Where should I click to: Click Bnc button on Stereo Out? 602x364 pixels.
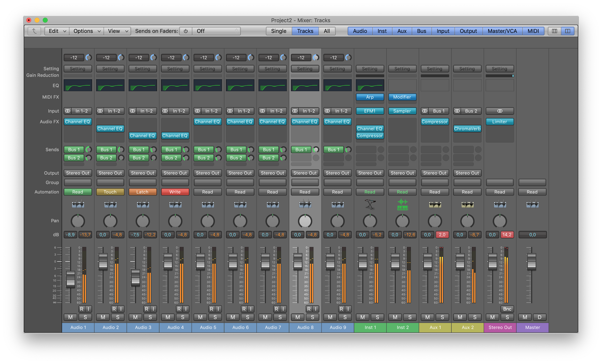coord(507,309)
